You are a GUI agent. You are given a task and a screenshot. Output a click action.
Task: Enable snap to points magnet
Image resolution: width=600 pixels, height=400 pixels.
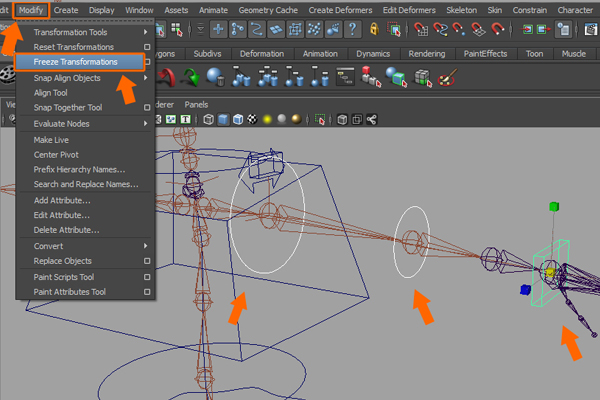point(459,29)
